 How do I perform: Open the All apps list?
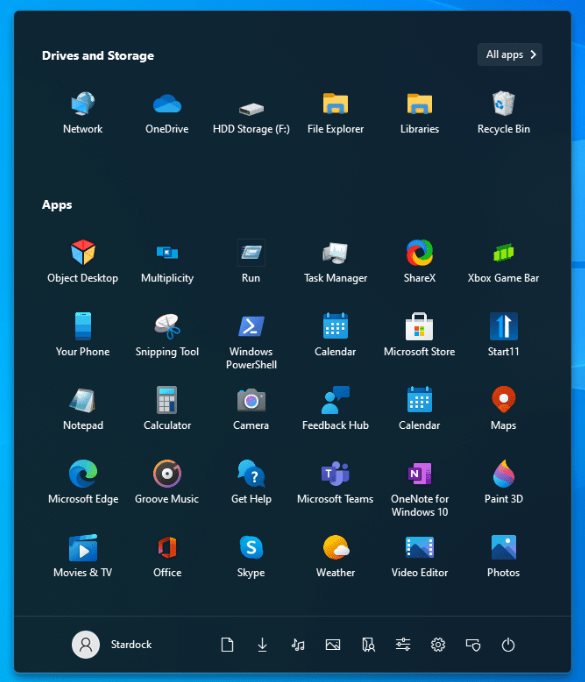click(x=509, y=55)
